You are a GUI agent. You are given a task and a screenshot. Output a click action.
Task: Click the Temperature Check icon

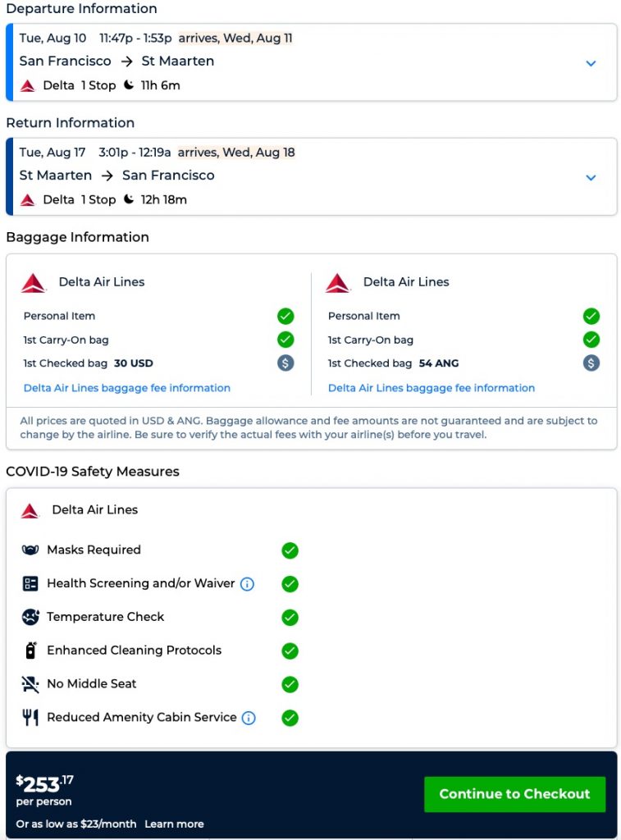pyautogui.click(x=30, y=617)
